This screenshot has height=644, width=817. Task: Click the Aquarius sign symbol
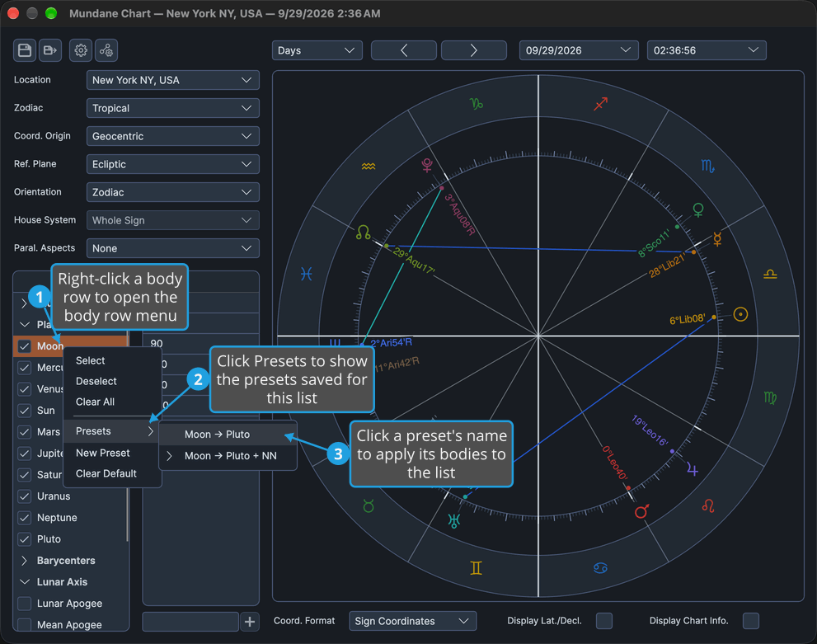369,167
